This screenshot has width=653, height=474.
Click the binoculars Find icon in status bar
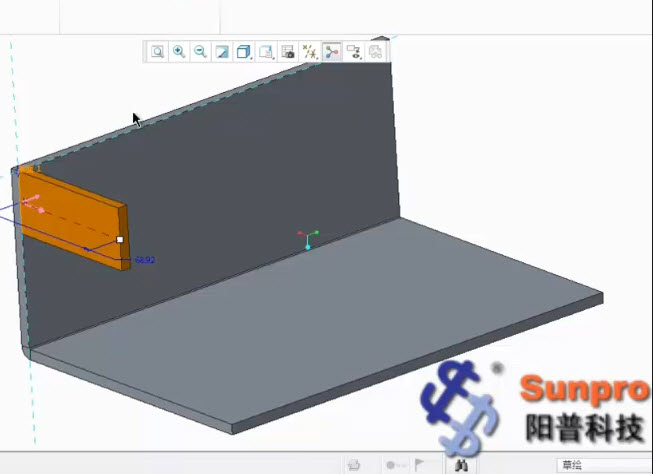click(x=461, y=465)
